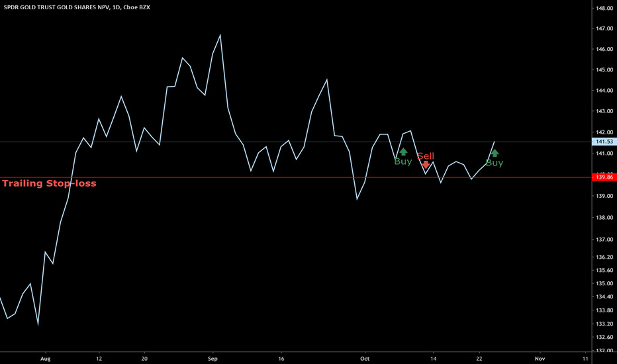Click the 135.60 price axis label
The height and width of the screenshot is (364, 617).
click(604, 270)
